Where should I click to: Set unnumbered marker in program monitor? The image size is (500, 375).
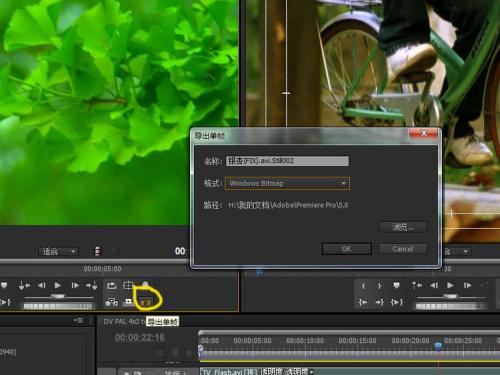click(x=396, y=285)
